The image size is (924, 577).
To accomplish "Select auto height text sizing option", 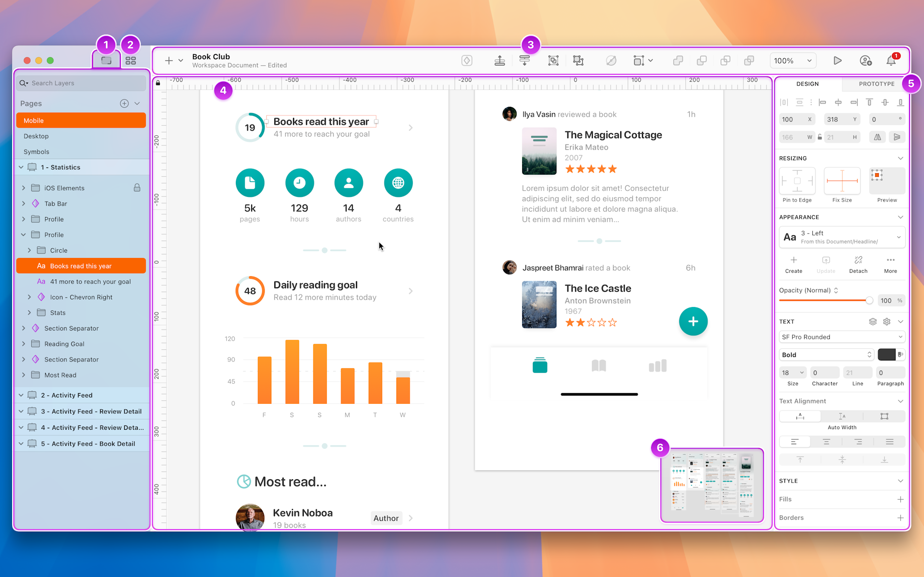I will (842, 416).
